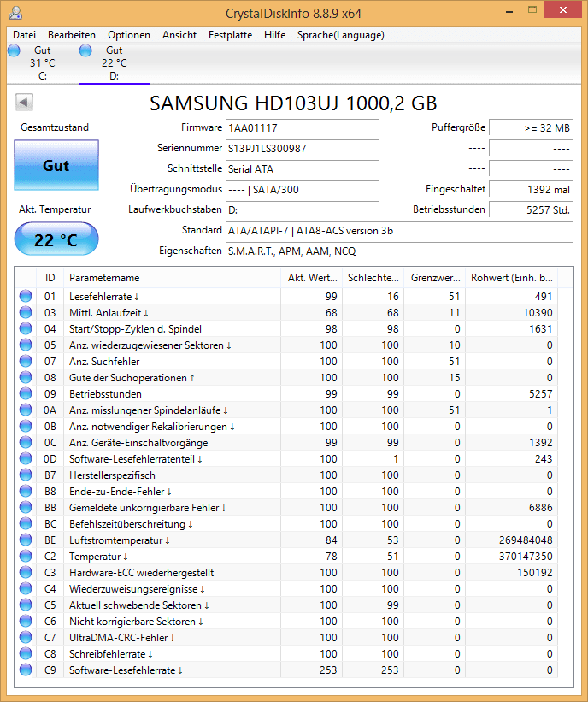Click the blue health icon above drive C:
This screenshot has width=588, height=702.
pyautogui.click(x=14, y=50)
